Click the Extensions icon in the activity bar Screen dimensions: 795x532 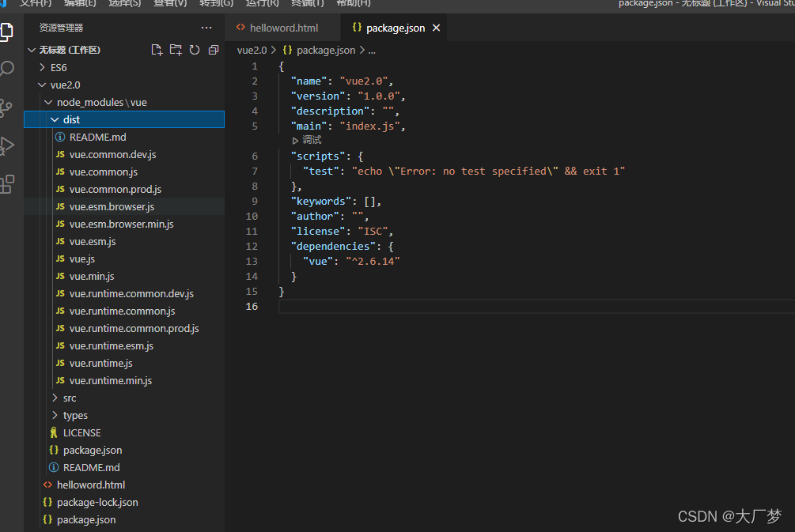point(8,183)
